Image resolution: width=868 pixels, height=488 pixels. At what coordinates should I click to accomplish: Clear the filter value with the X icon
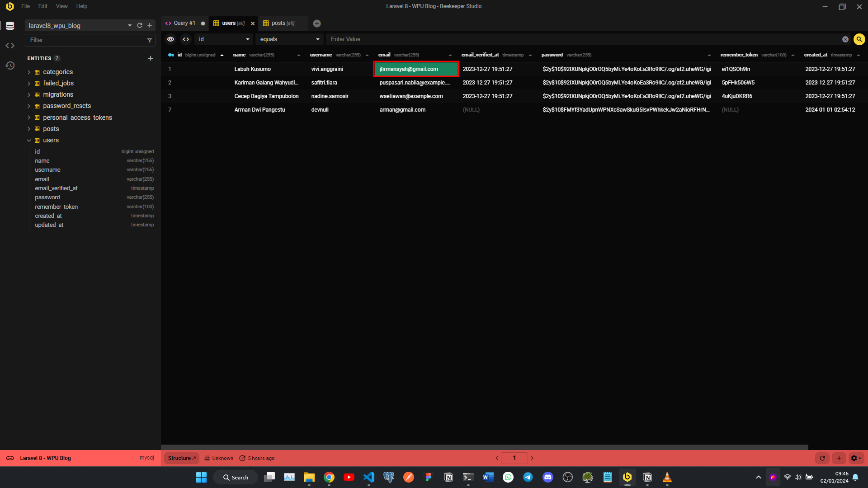(x=845, y=39)
